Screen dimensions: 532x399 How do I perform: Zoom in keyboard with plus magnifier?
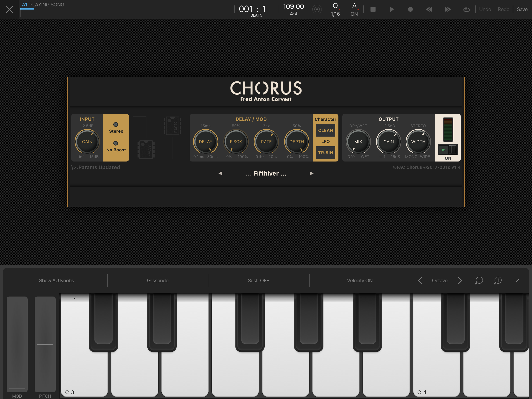click(x=498, y=280)
